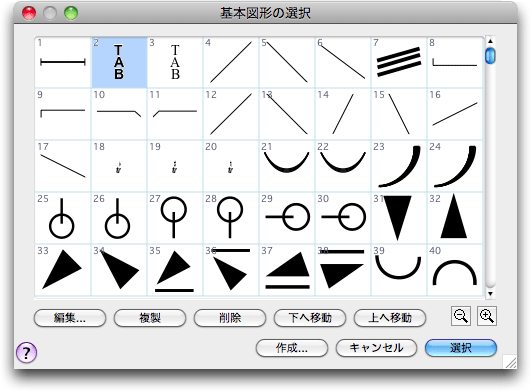Screen dimensions: 531x392
Task: Select shape 32 upward black triangle
Action: click(x=455, y=218)
